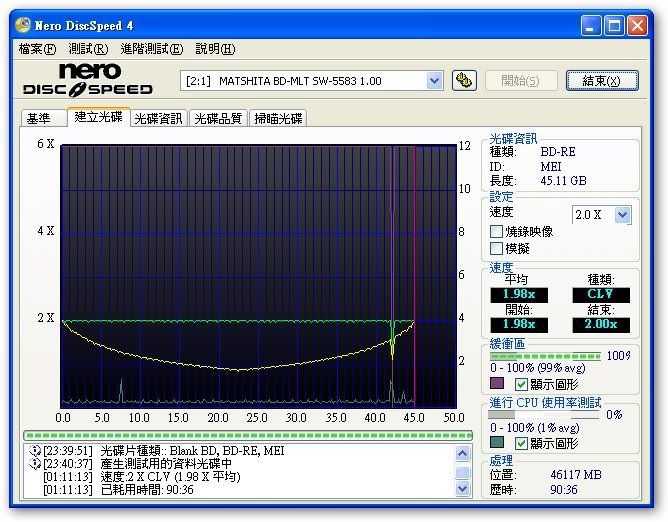Open the 檔案(F) menu
Viewport: 668px width, 522px height.
pyautogui.click(x=37, y=49)
